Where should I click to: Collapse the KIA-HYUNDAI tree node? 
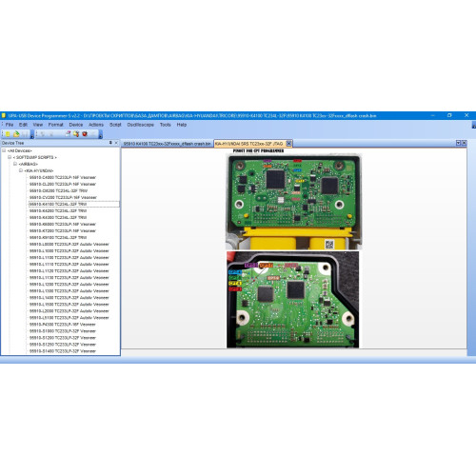21,170
